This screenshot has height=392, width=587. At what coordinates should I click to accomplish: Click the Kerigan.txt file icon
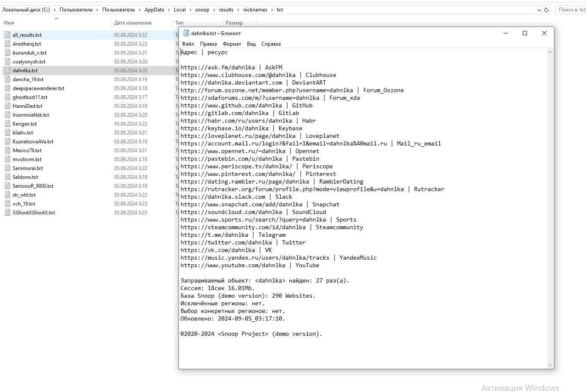8,123
